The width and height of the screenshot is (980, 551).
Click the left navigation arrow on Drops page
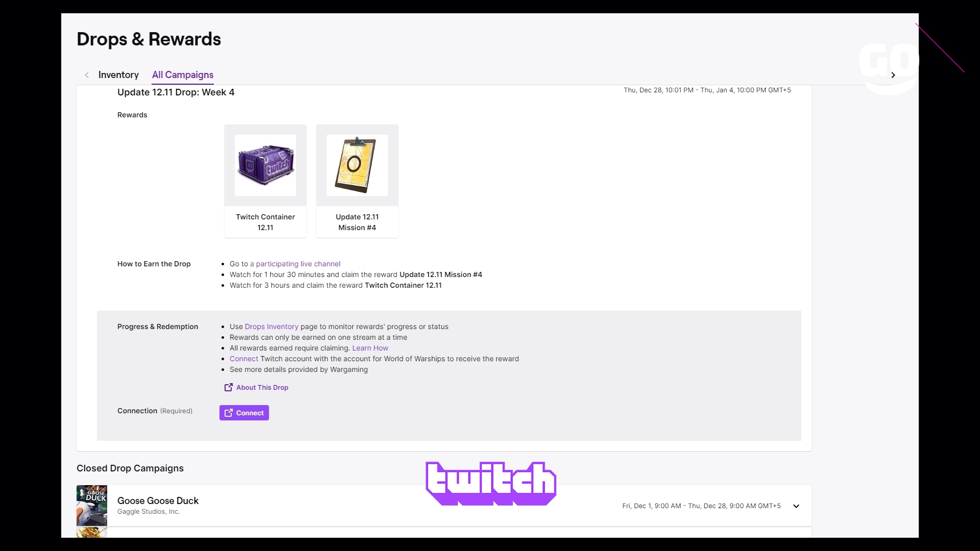[x=87, y=74]
